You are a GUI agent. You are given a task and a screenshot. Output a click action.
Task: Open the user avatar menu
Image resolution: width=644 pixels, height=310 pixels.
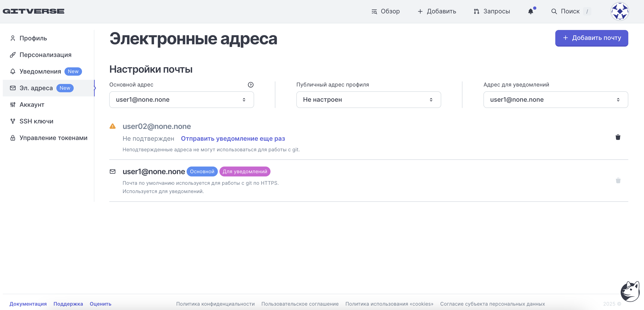(620, 12)
